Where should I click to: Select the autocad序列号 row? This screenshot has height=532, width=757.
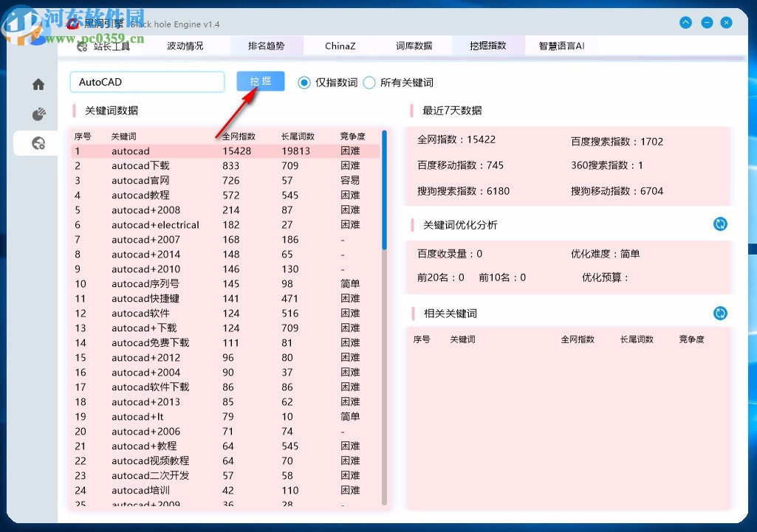coord(226,283)
